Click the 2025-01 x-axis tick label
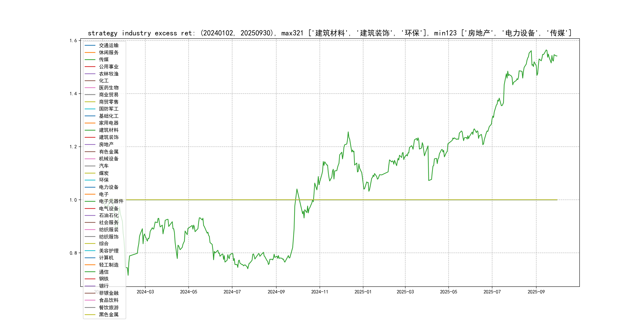 [x=363, y=292]
